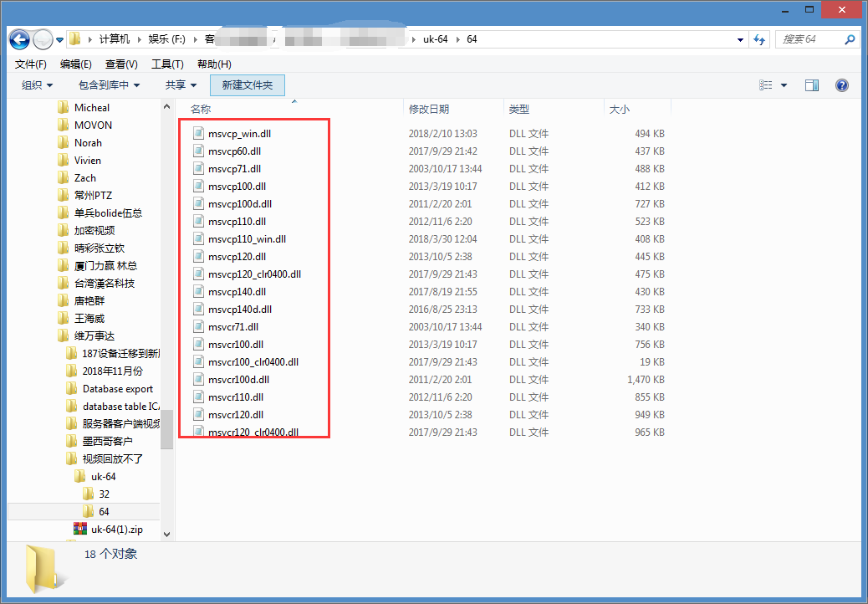868x604 pixels.
Task: Toggle the preview pane icon
Action: pos(812,85)
